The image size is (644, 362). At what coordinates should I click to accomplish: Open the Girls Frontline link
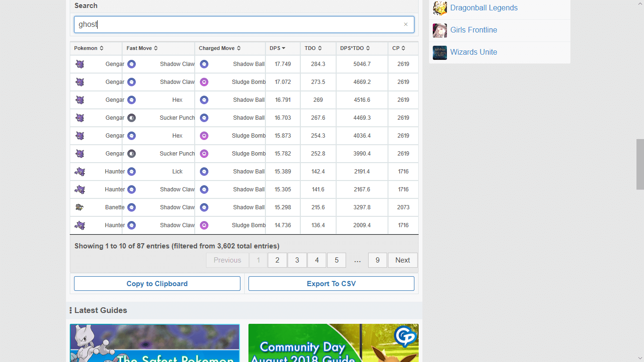tap(473, 30)
